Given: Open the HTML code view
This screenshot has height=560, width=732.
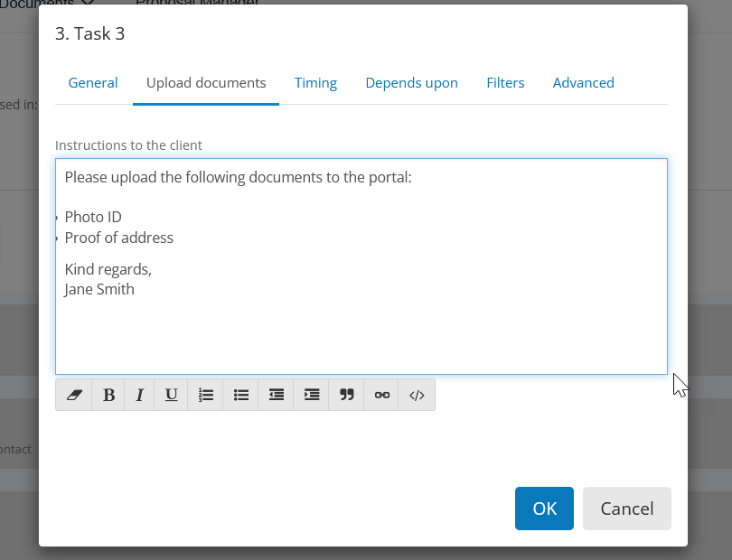Looking at the screenshot, I should [417, 395].
